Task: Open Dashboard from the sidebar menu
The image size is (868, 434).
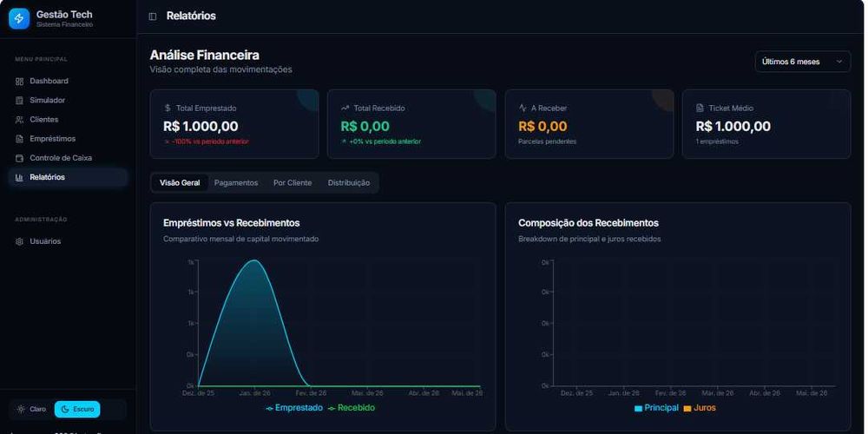Action: pos(68,81)
